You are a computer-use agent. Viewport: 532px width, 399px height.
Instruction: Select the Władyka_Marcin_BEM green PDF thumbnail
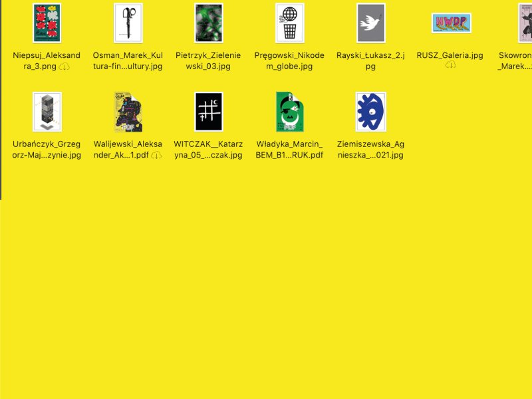[290, 112]
